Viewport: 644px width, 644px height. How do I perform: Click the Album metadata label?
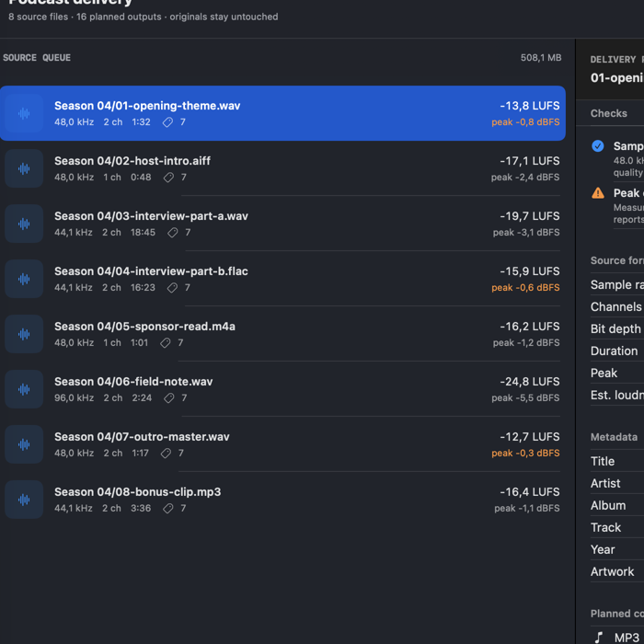tap(608, 506)
